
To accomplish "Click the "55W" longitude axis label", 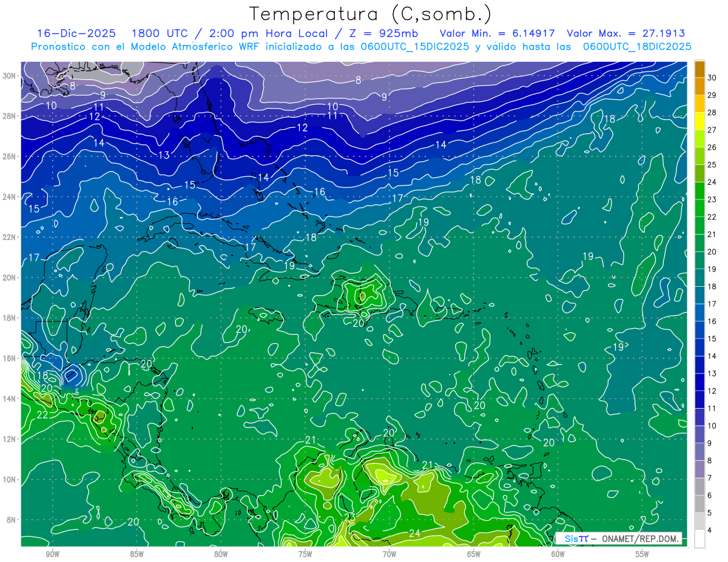I will 642,554.
